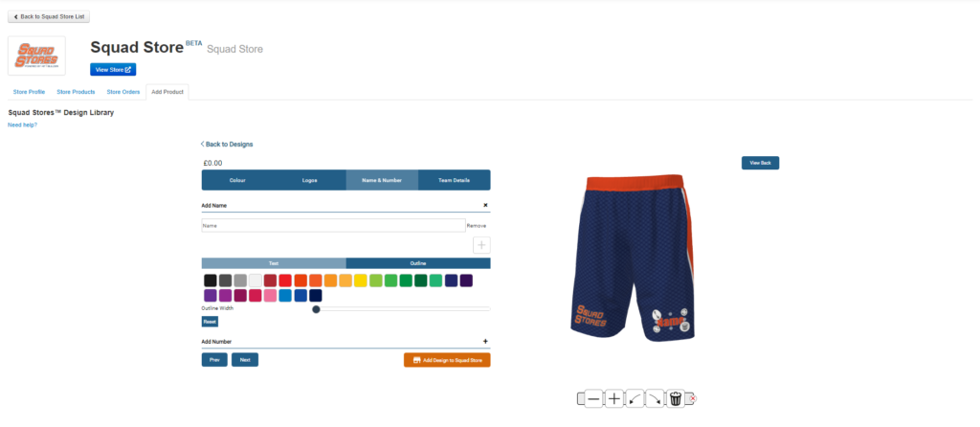
Task: Click the plus enlarge icon below shorts
Action: click(x=614, y=399)
